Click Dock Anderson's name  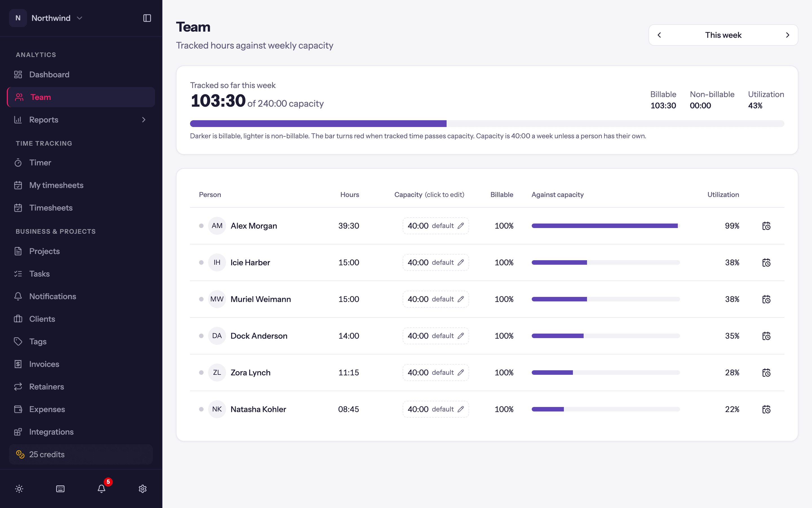pyautogui.click(x=259, y=336)
